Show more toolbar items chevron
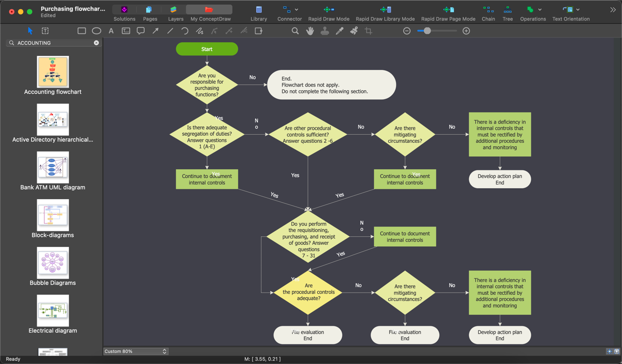 [x=613, y=10]
